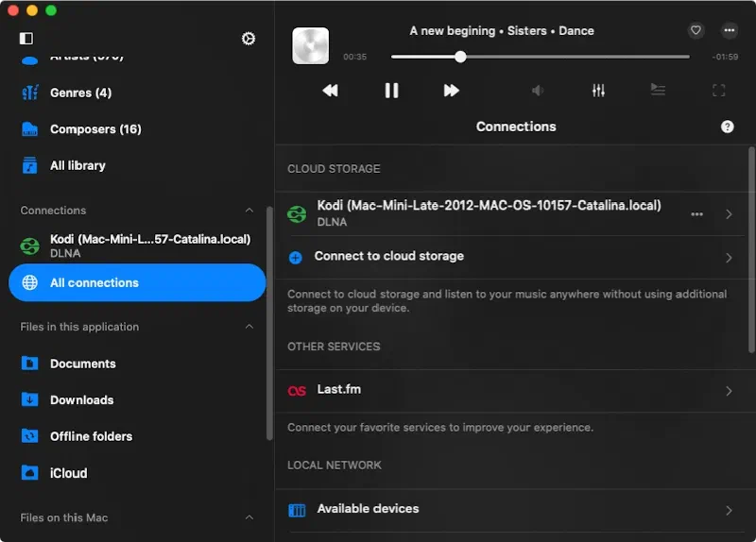
Task: Collapse the Connections sidebar section
Action: coord(249,211)
